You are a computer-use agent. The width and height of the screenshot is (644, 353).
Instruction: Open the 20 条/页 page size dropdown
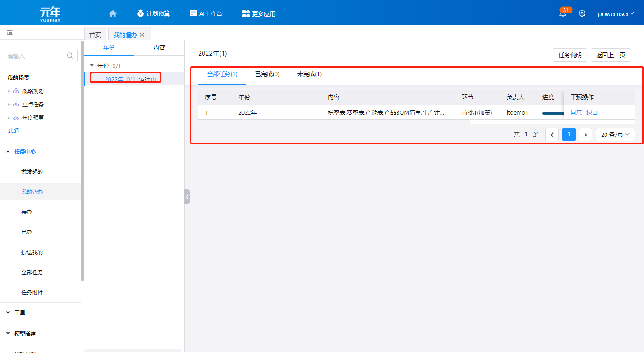pos(615,135)
